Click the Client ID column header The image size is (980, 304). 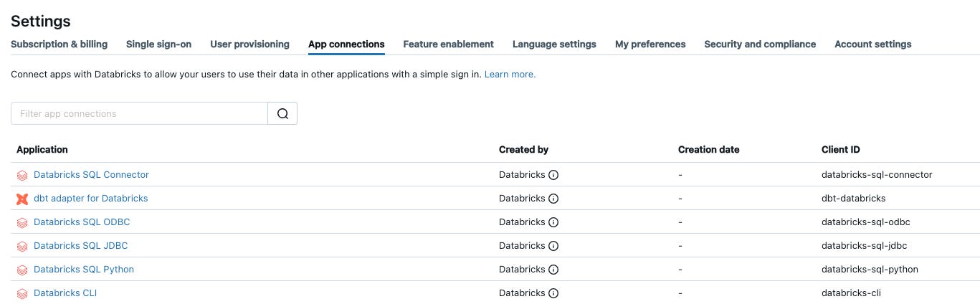[x=841, y=150]
